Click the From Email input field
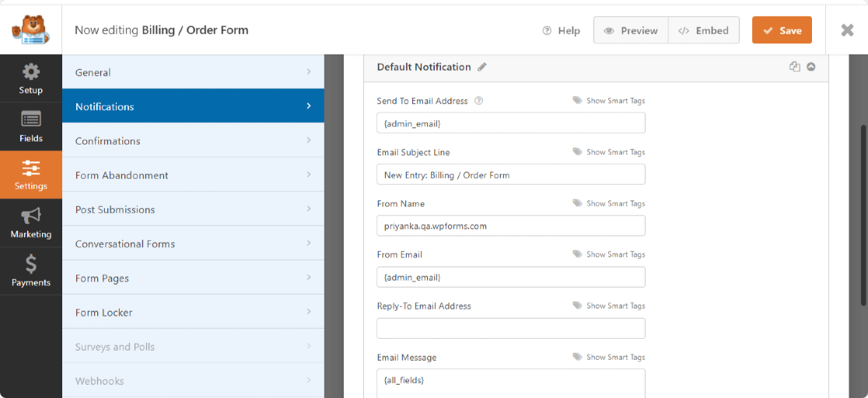The image size is (868, 398). 511,277
